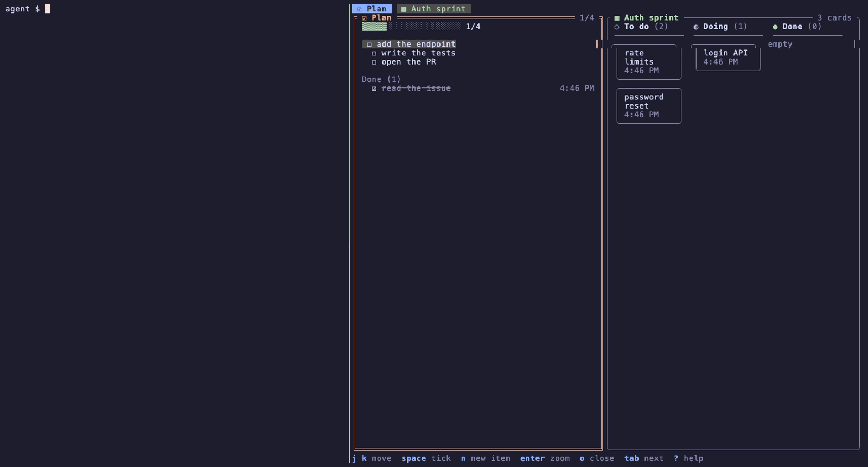Click the 'o close' shortcut hint

point(597,458)
